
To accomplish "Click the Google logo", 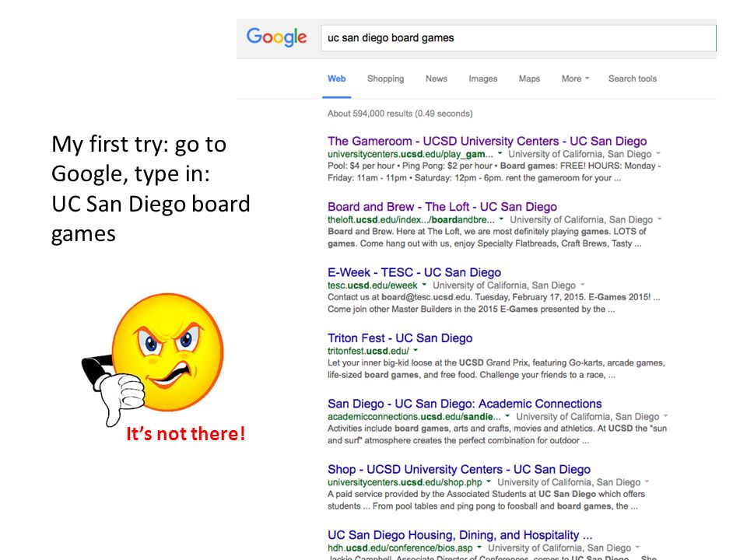I will point(276,37).
